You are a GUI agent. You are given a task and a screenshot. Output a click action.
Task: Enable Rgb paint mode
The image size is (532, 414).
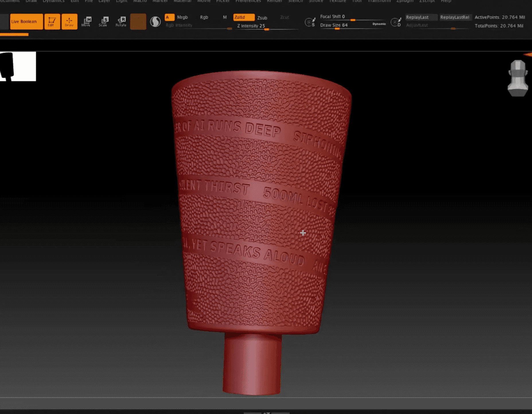204,17
